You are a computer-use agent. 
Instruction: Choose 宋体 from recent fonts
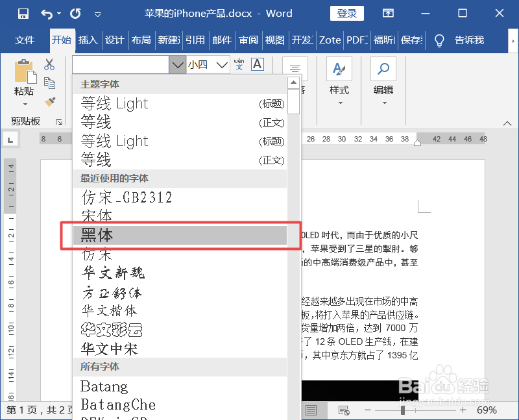(x=180, y=216)
